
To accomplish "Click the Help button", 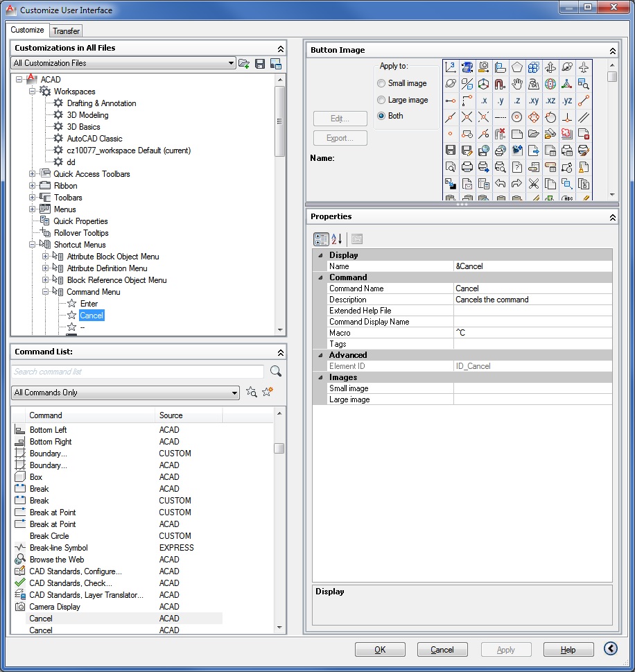I will pyautogui.click(x=568, y=650).
